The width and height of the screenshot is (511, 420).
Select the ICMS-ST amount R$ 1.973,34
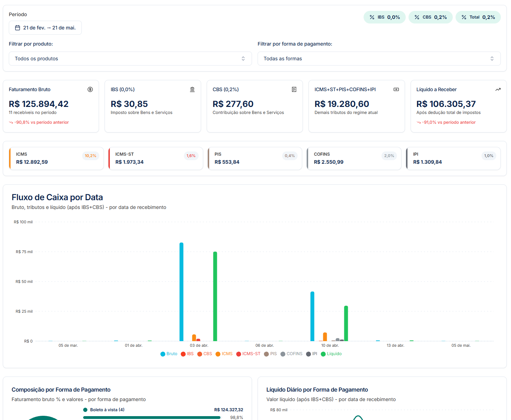(x=130, y=162)
